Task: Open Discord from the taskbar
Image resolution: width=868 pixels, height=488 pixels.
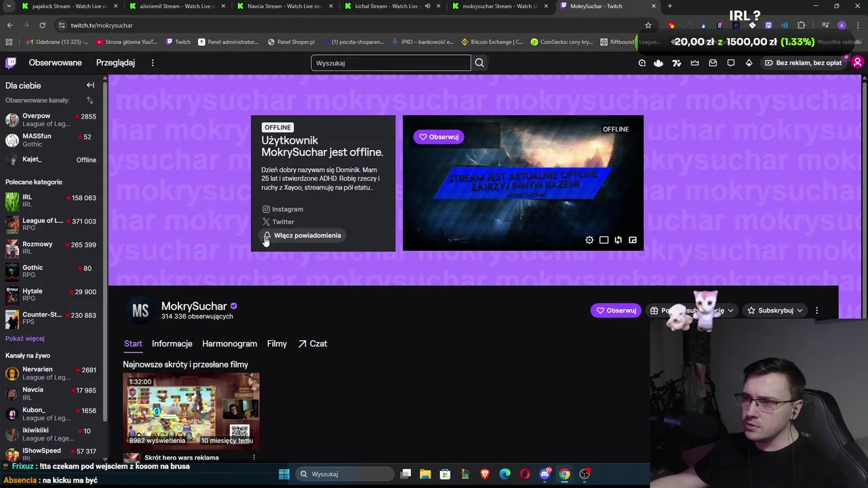Action: (x=545, y=474)
